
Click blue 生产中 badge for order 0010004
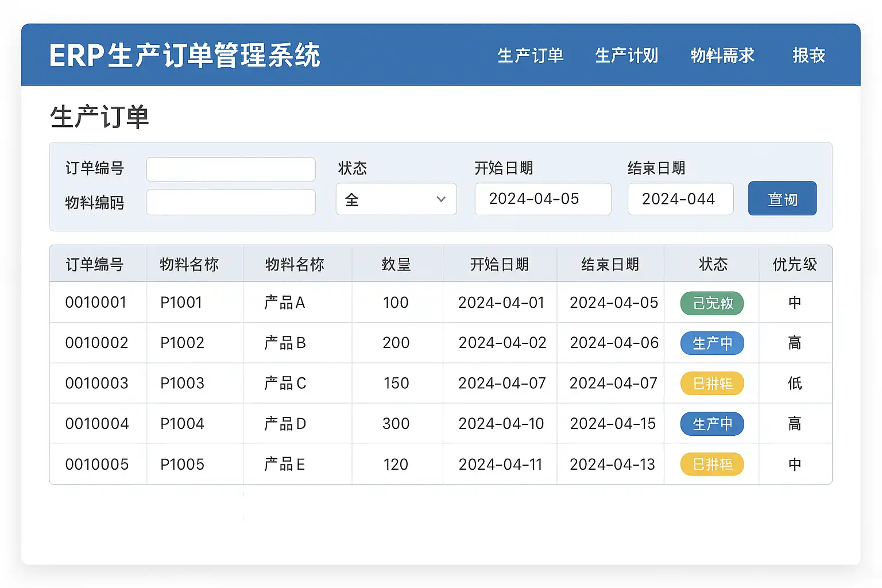click(x=712, y=424)
